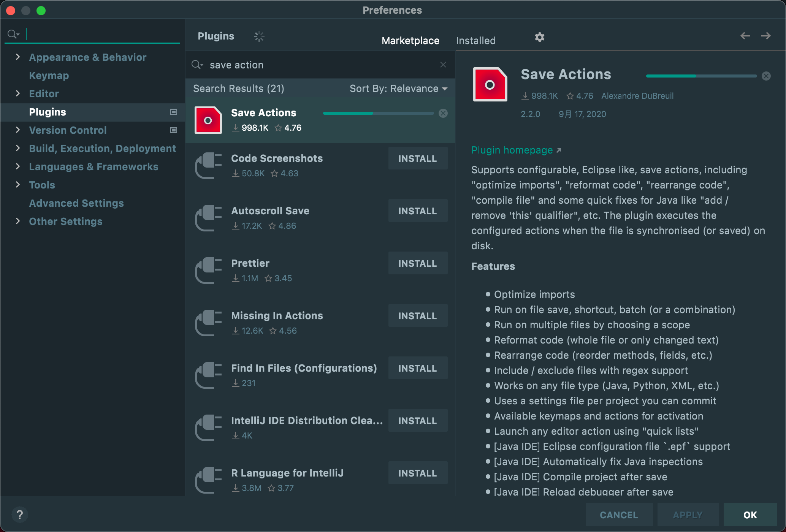Open Sort By: Relevance dropdown

pos(398,89)
